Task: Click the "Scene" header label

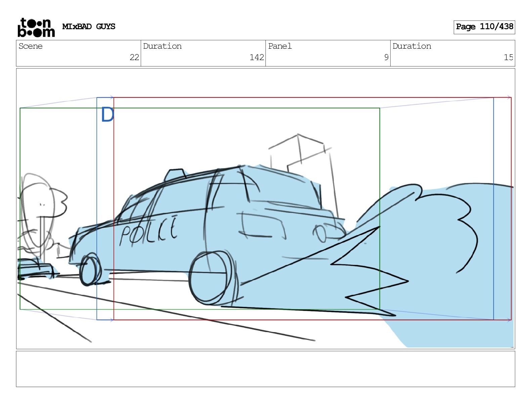Action: point(31,46)
